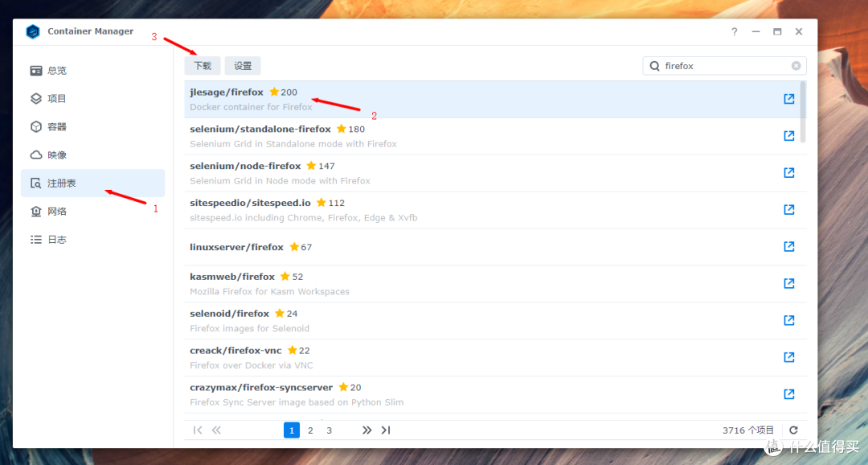Screen dimensions: 868x465
Task: Click the Container Manager help question mark
Action: (734, 31)
